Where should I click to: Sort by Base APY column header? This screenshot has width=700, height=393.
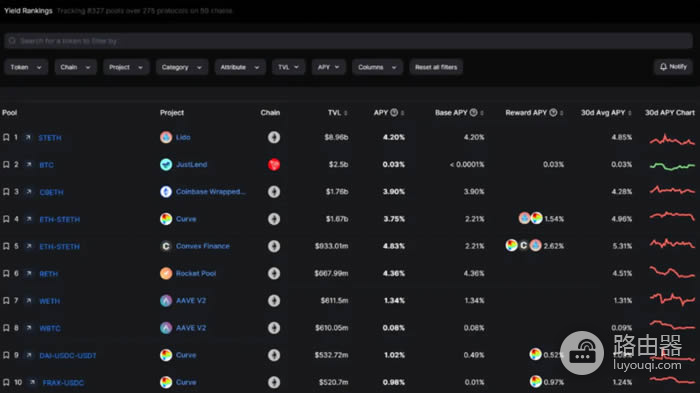(459, 113)
